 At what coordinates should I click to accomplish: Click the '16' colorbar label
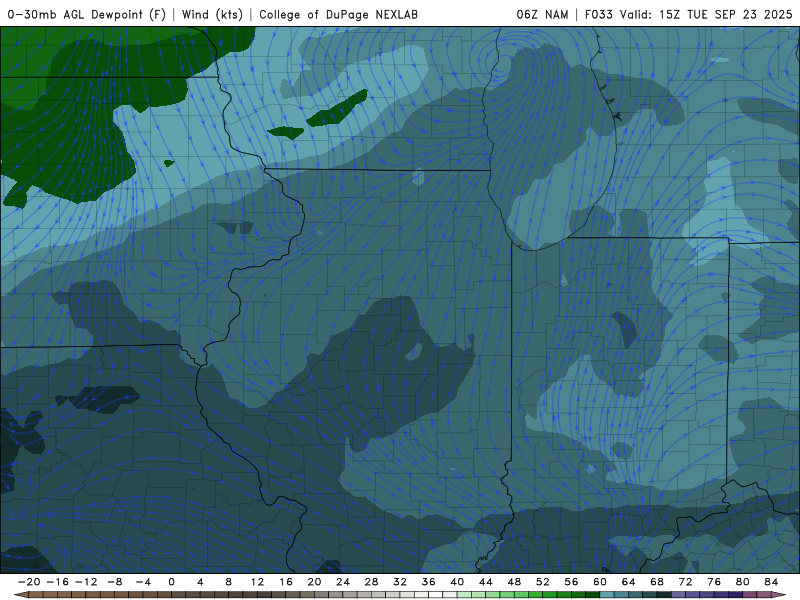tap(286, 582)
